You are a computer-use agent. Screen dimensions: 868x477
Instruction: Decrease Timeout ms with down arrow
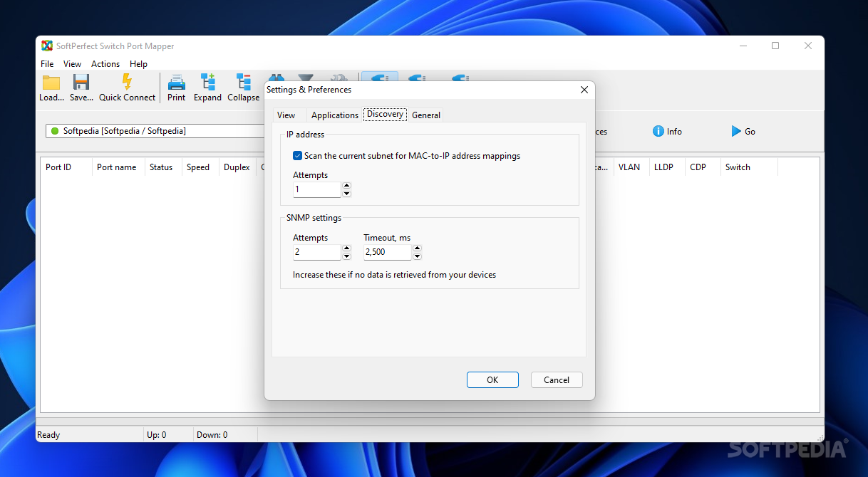(x=417, y=256)
